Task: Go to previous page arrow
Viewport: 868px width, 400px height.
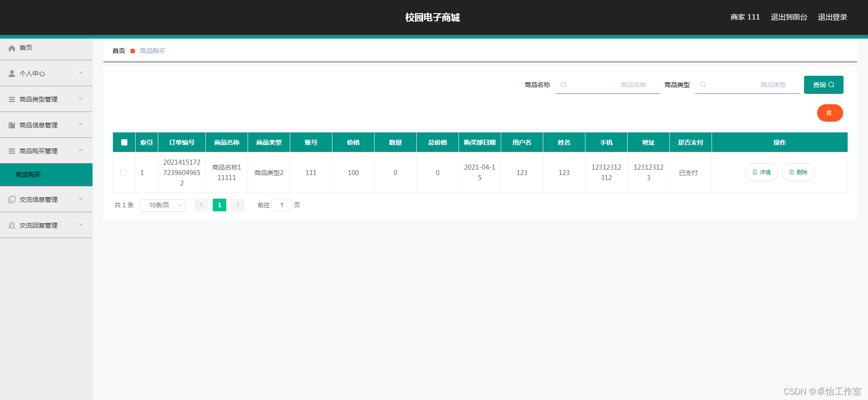Action: tap(201, 205)
